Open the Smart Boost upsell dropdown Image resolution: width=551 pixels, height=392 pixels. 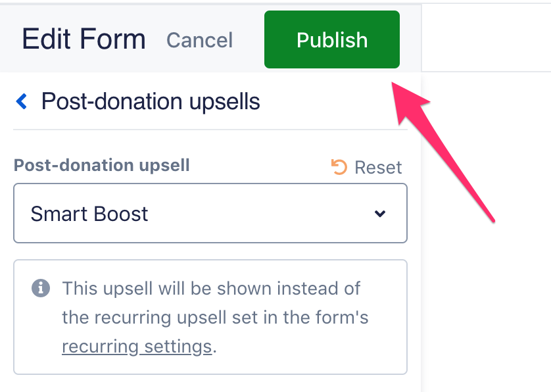[210, 213]
